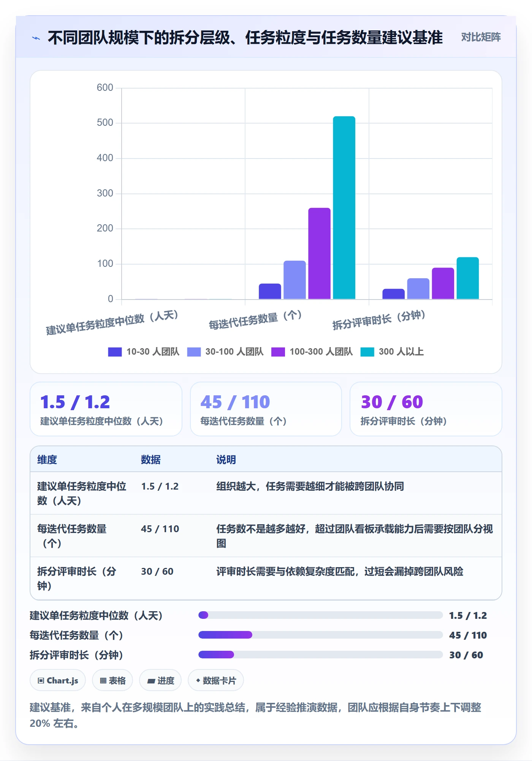
Task: Click the 300 y-axis tick label
Action: 105,193
